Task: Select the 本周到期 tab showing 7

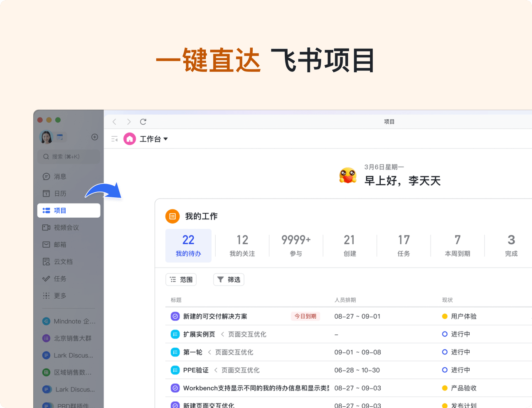Action: click(457, 246)
